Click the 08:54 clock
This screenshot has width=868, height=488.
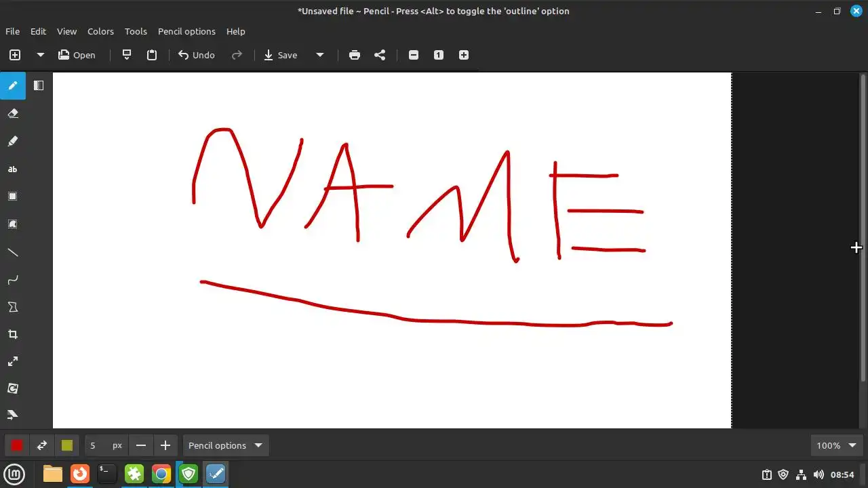coord(842,474)
